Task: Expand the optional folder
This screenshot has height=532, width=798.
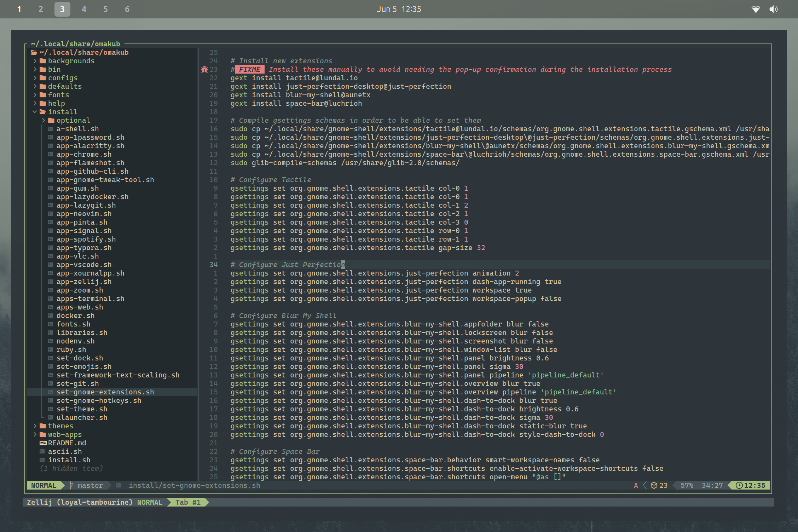Action: pyautogui.click(x=43, y=120)
